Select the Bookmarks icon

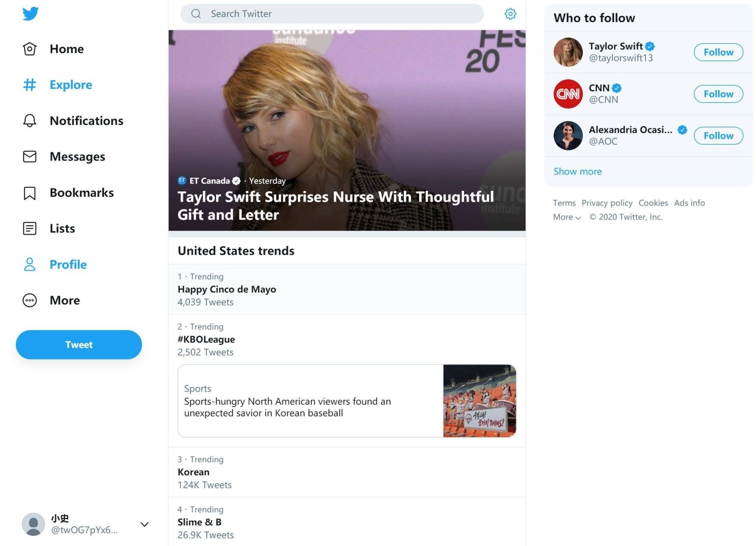click(30, 192)
